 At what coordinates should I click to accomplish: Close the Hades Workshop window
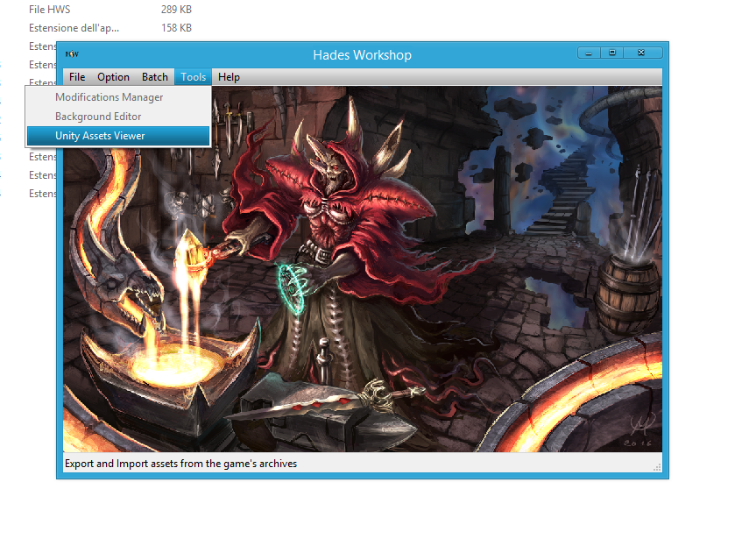pos(642,53)
